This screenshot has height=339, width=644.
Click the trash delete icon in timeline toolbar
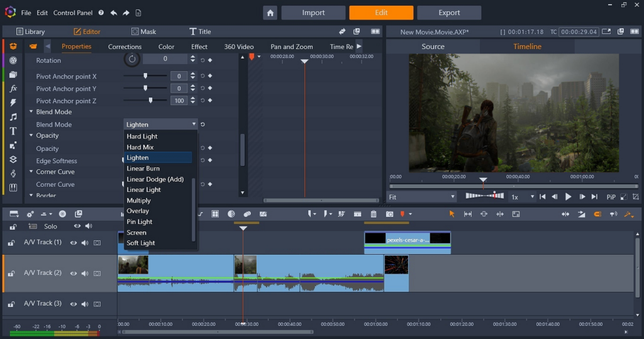point(374,214)
